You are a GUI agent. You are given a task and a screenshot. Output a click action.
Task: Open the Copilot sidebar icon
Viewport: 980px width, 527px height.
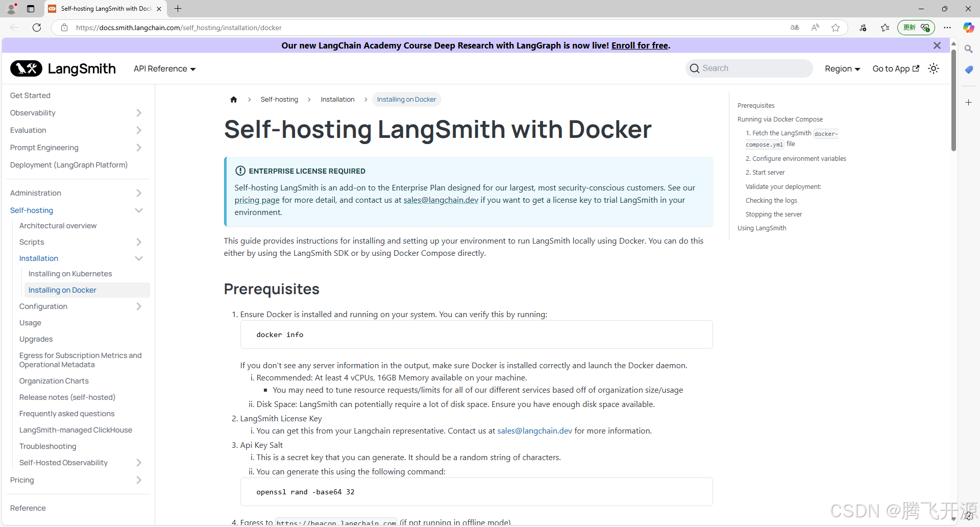pyautogui.click(x=968, y=28)
